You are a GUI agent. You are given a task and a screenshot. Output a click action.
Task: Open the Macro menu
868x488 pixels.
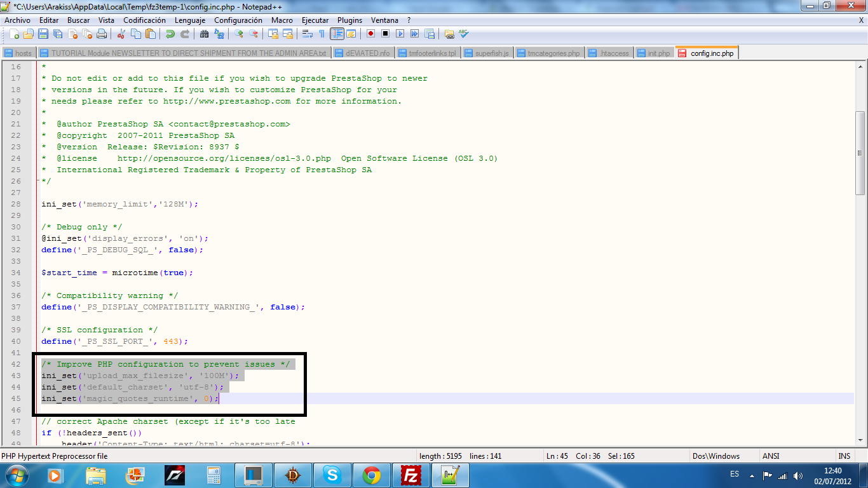pyautogui.click(x=282, y=20)
